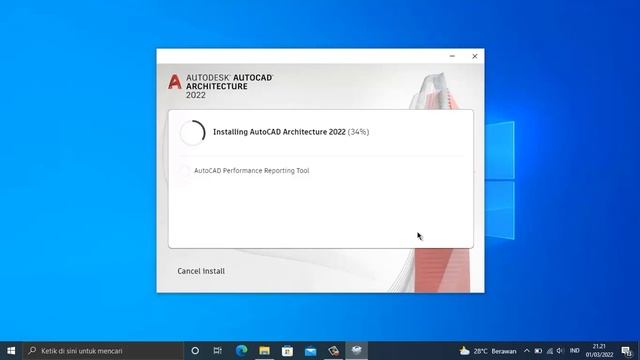
Task: Open Microsoft Store from taskbar
Action: pyautogui.click(x=287, y=351)
